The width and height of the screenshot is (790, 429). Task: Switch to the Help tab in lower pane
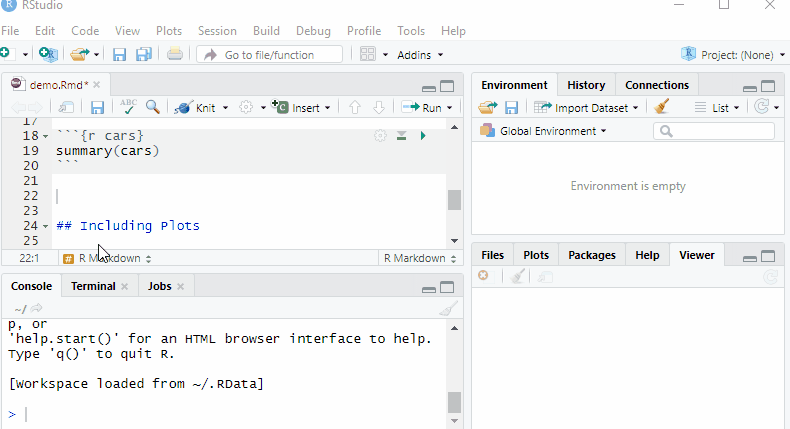pyautogui.click(x=647, y=255)
